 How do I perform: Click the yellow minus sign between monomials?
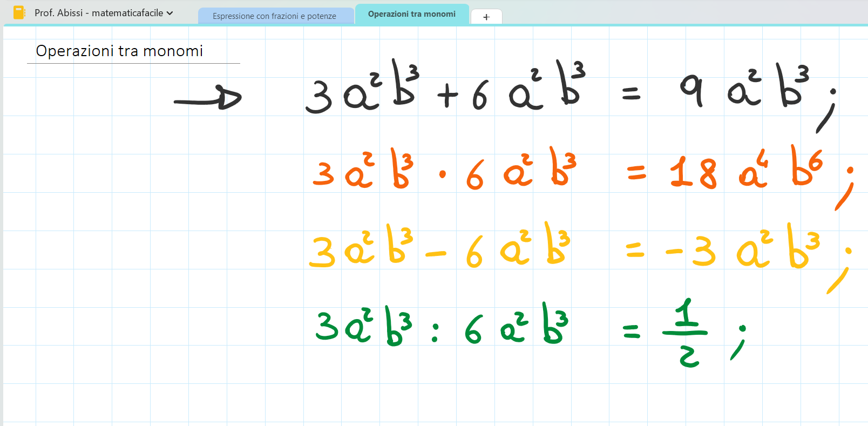pyautogui.click(x=436, y=253)
